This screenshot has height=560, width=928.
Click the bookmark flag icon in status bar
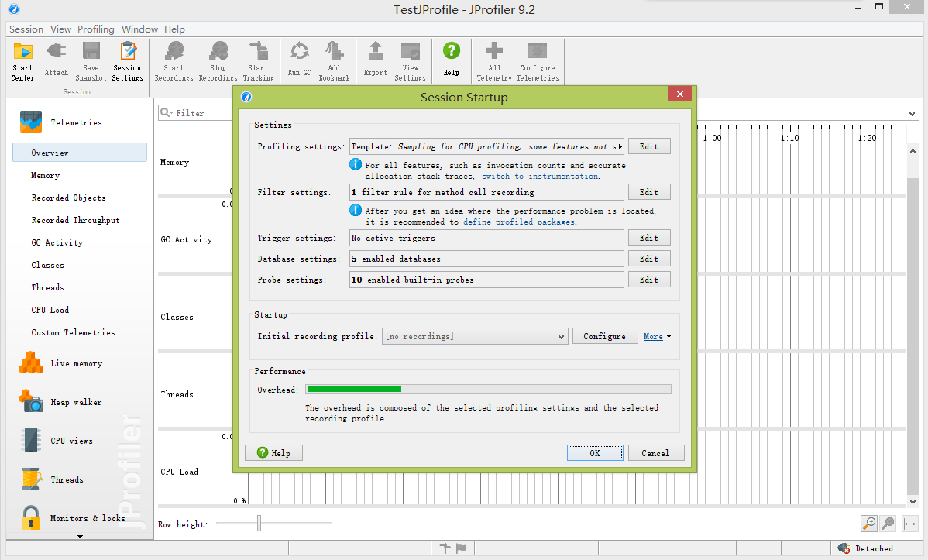(461, 548)
